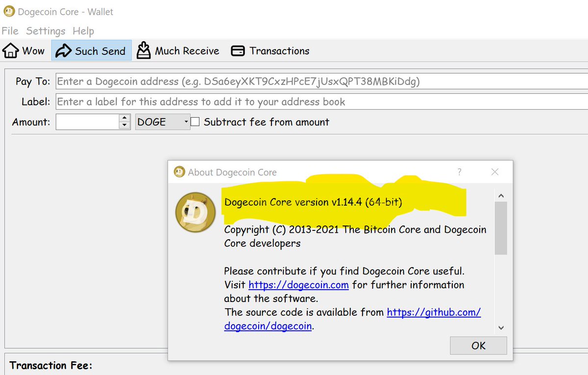Decrease amount with the down arrow
The width and height of the screenshot is (588, 375).
point(125,126)
